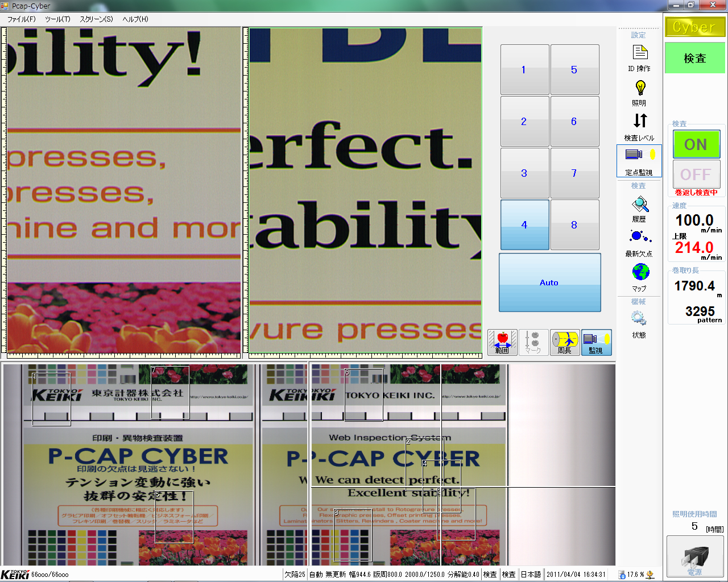The width and height of the screenshot is (728, 582).
Task: Open the ヘルプ(H) menu
Action: [135, 19]
